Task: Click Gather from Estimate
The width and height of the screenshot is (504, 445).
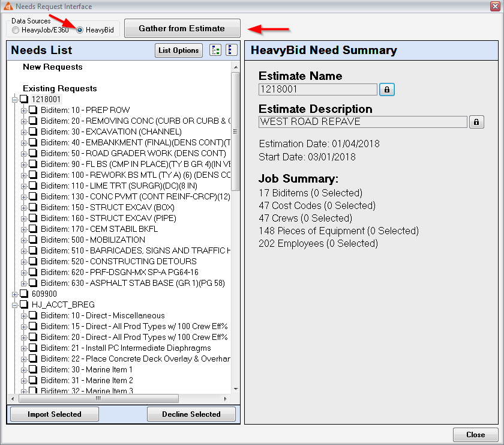Action: tap(181, 28)
